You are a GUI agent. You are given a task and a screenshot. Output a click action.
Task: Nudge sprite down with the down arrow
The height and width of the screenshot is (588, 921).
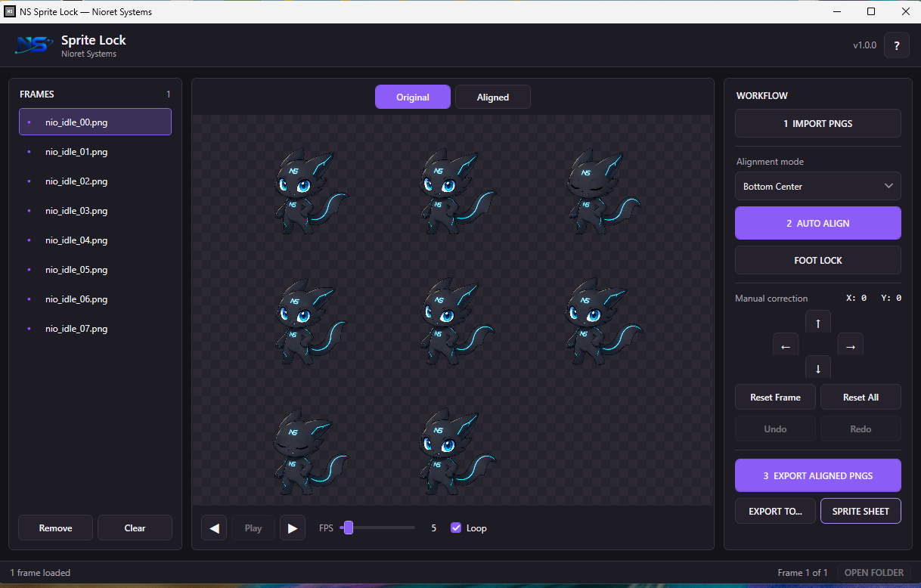tap(818, 368)
